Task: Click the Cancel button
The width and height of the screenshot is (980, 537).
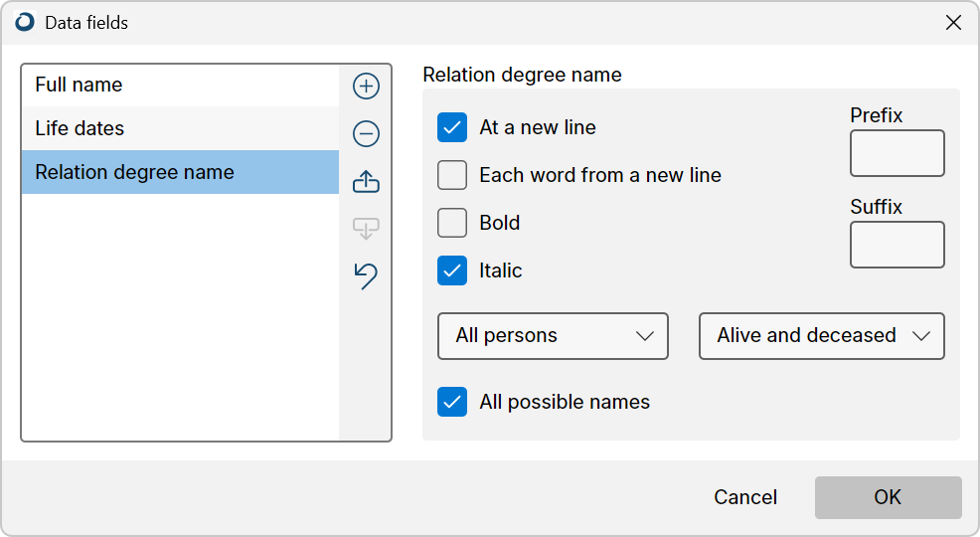Action: tap(745, 497)
